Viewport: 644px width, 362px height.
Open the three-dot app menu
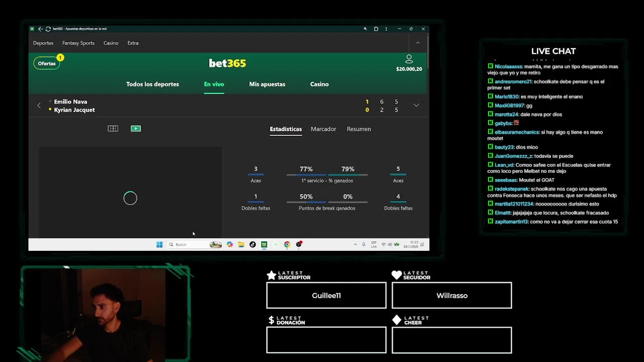click(x=387, y=29)
